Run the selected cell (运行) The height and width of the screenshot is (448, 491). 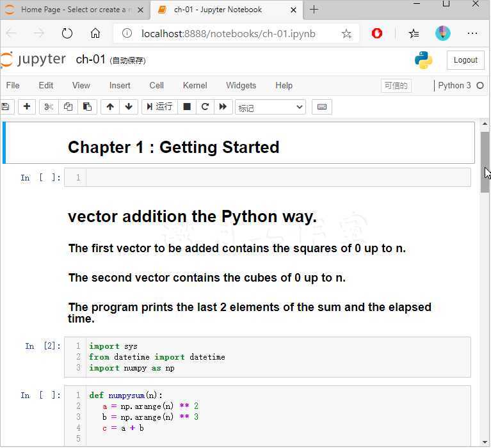pyautogui.click(x=159, y=107)
